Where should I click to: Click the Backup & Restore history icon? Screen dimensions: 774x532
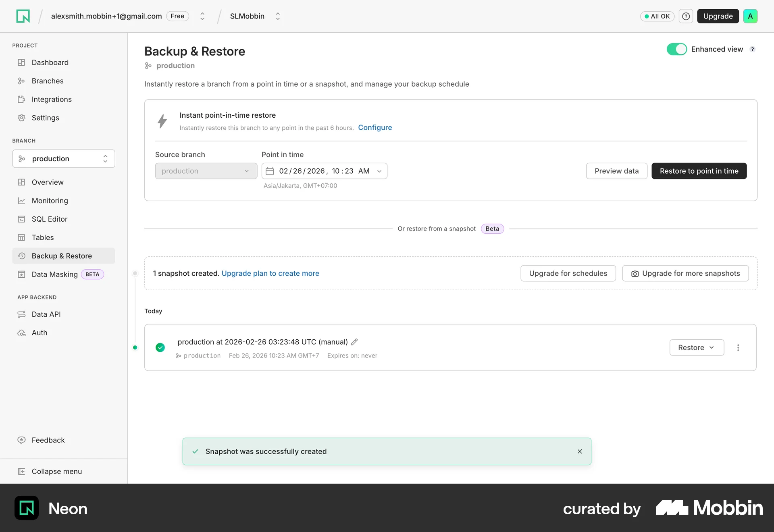21,256
